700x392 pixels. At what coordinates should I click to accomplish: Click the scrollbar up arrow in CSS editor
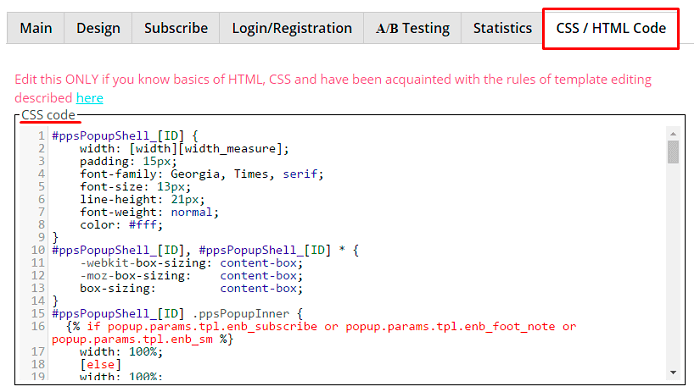[x=673, y=133]
